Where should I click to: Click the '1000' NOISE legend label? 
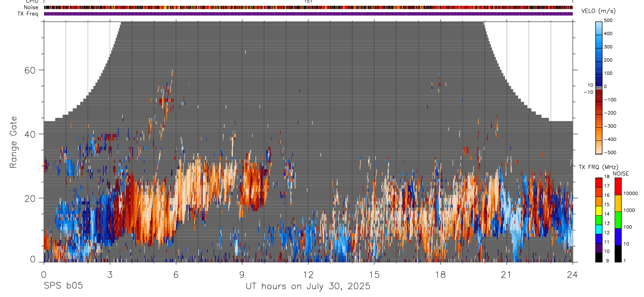629,210
